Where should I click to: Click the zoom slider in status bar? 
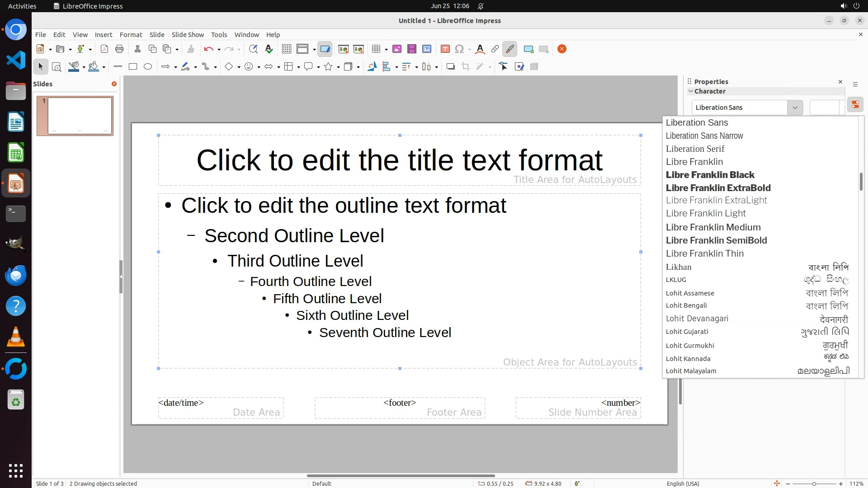coord(814,483)
